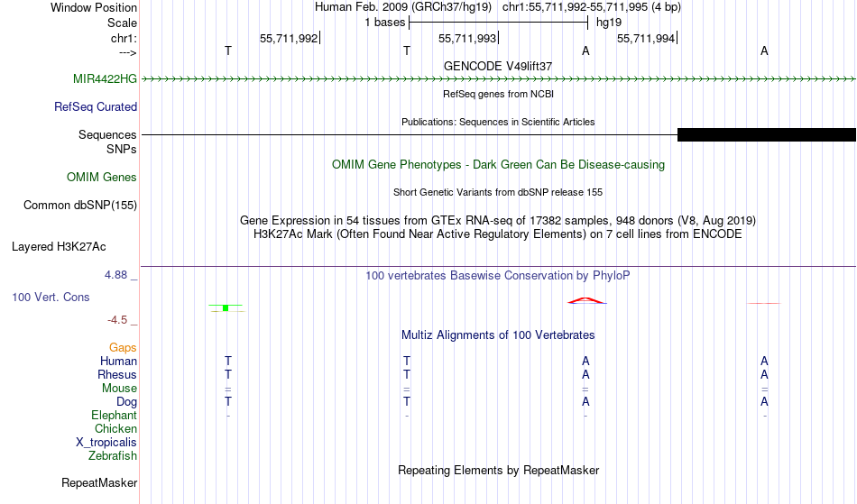Viewport: 857px width, 504px height.
Task: Click Repeating Elements by RepeatMasker title
Action: [x=498, y=470]
